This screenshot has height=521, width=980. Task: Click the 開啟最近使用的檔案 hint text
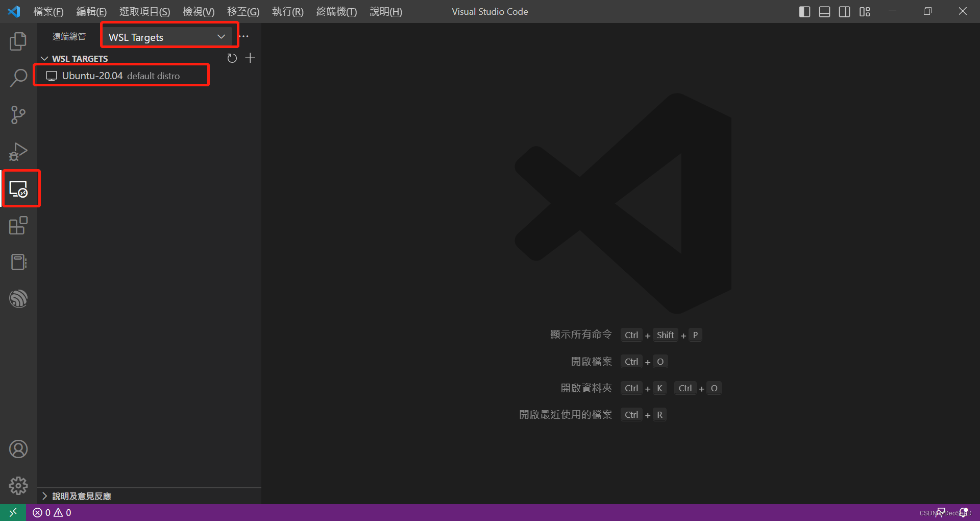566,415
